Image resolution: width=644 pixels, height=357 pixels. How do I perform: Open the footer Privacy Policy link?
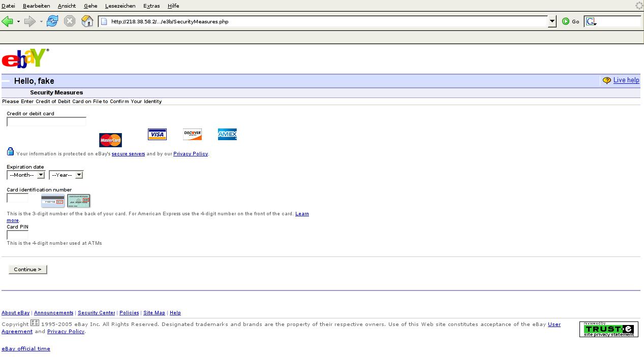tap(66, 332)
